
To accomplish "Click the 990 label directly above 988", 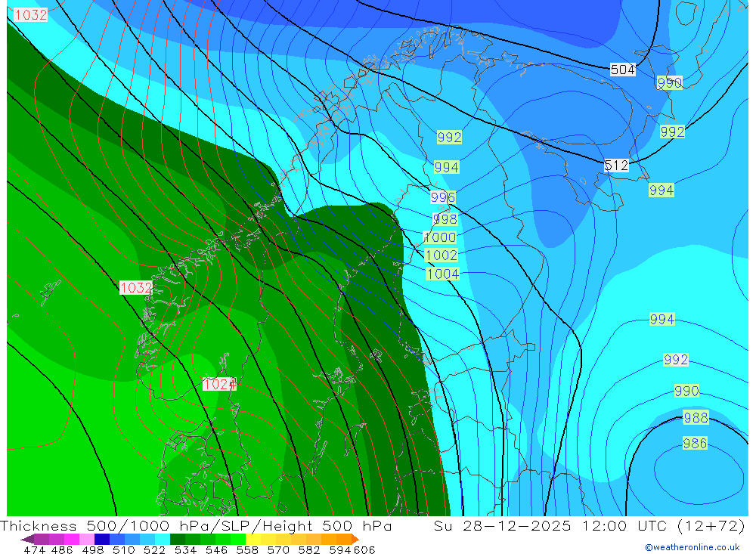I will click(x=686, y=391).
